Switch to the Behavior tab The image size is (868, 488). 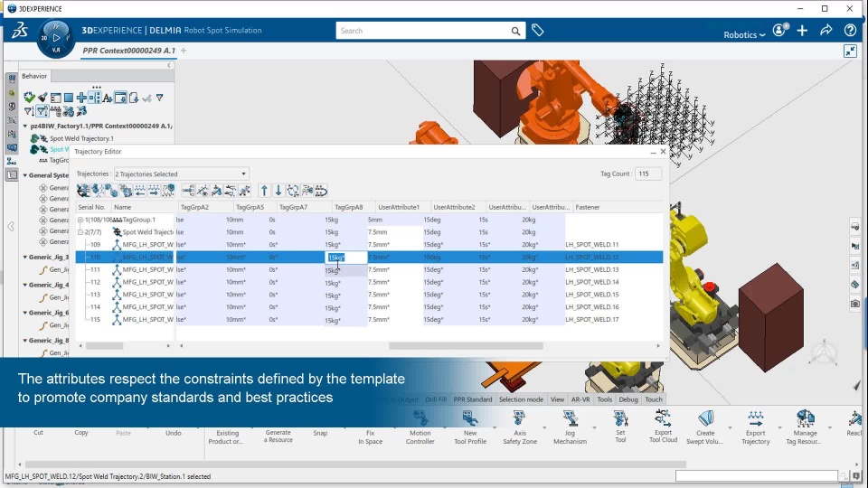[34, 76]
